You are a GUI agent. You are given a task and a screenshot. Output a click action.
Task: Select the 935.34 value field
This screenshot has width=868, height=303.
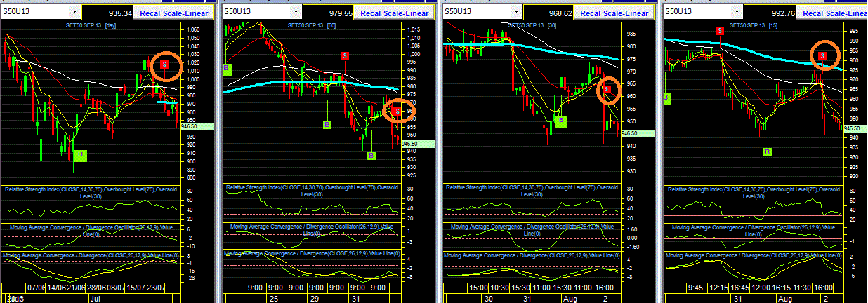(x=109, y=13)
